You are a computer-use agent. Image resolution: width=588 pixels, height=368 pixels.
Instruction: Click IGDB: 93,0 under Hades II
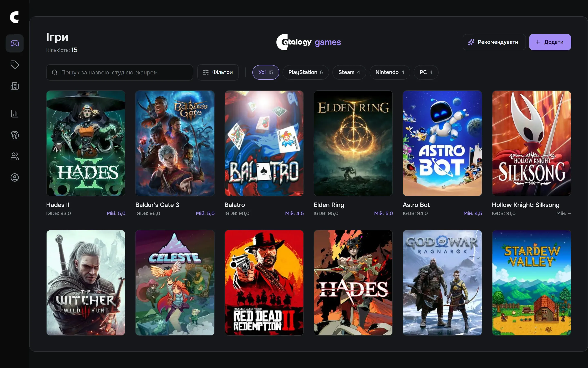(x=59, y=213)
